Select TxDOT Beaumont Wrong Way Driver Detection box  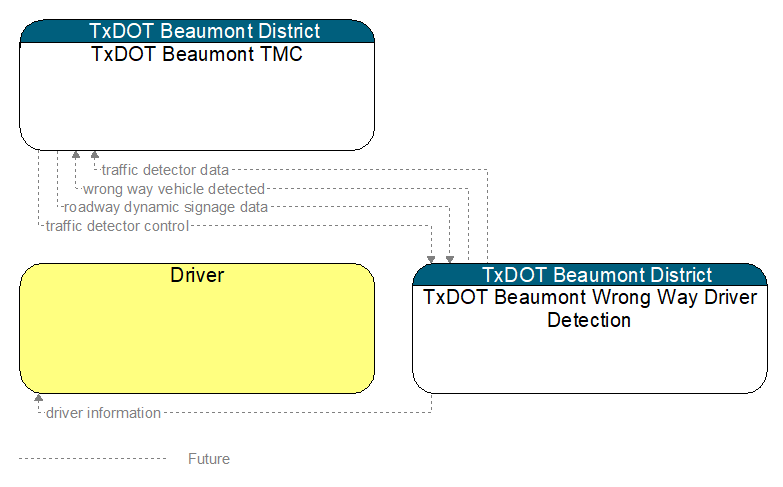tap(590, 328)
